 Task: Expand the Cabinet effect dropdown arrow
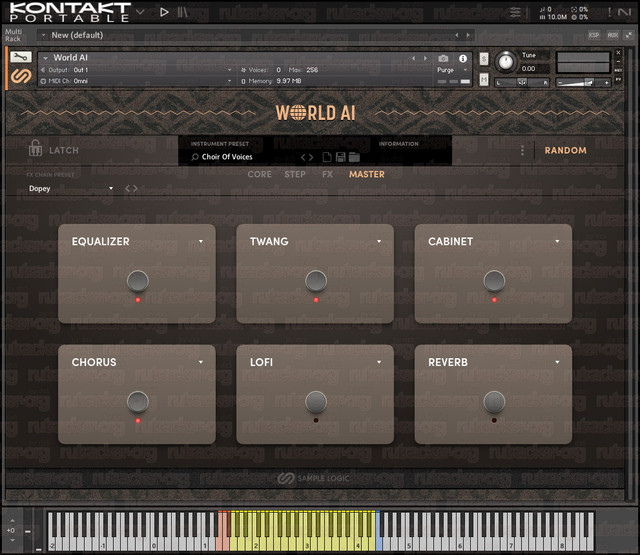[x=557, y=241]
